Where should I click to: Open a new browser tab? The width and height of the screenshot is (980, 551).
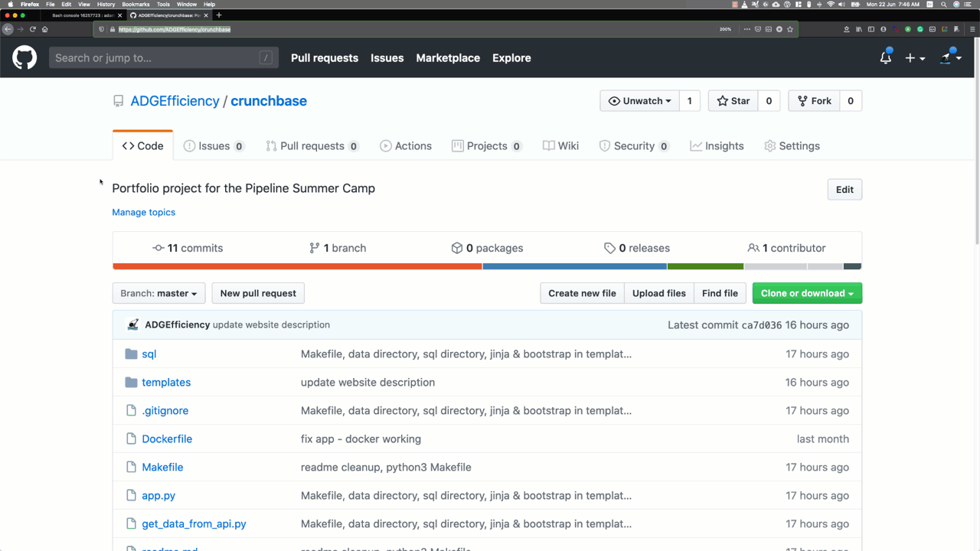219,15
